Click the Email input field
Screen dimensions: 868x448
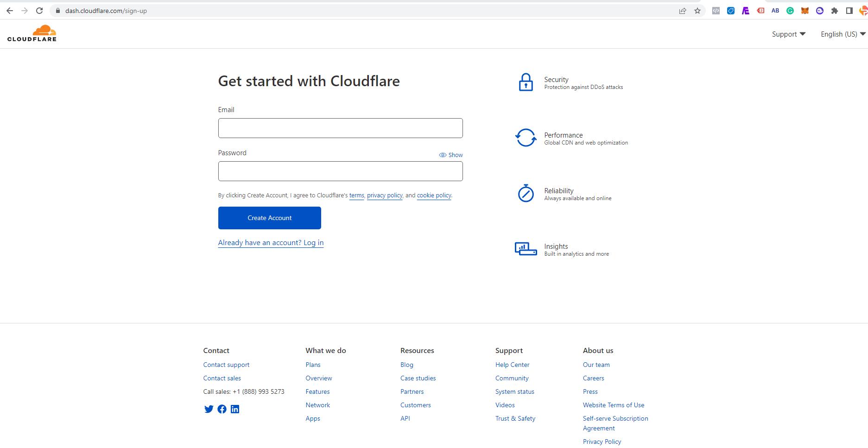tap(340, 128)
